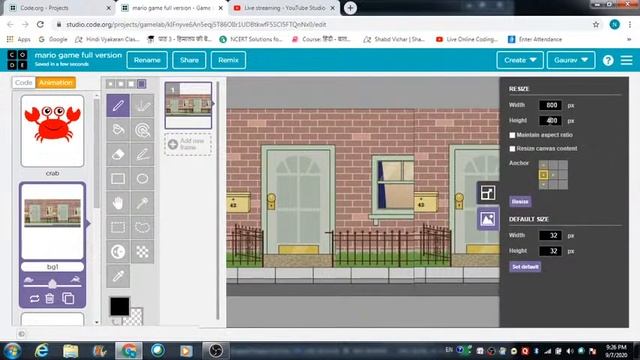
Task: Click the resize Height input field
Action: (550, 121)
